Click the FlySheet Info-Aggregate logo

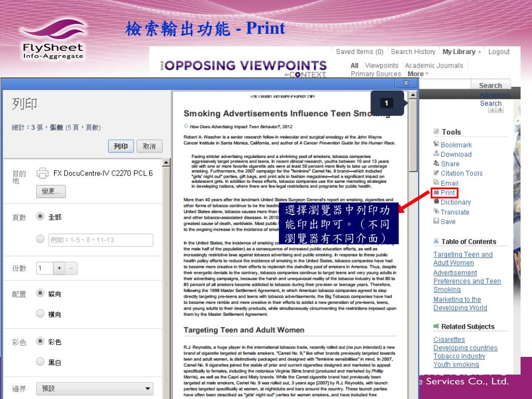pos(53,39)
